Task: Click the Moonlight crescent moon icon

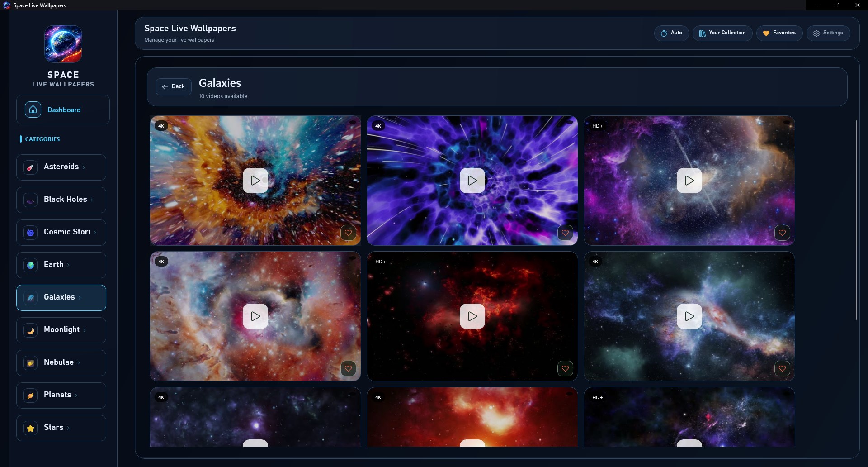Action: pos(30,330)
